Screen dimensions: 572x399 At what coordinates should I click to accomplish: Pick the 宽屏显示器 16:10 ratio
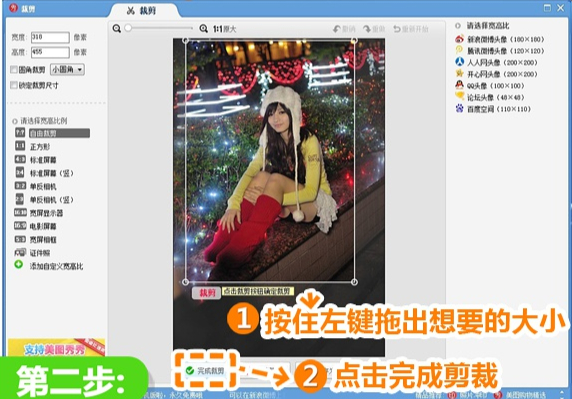[x=39, y=213]
